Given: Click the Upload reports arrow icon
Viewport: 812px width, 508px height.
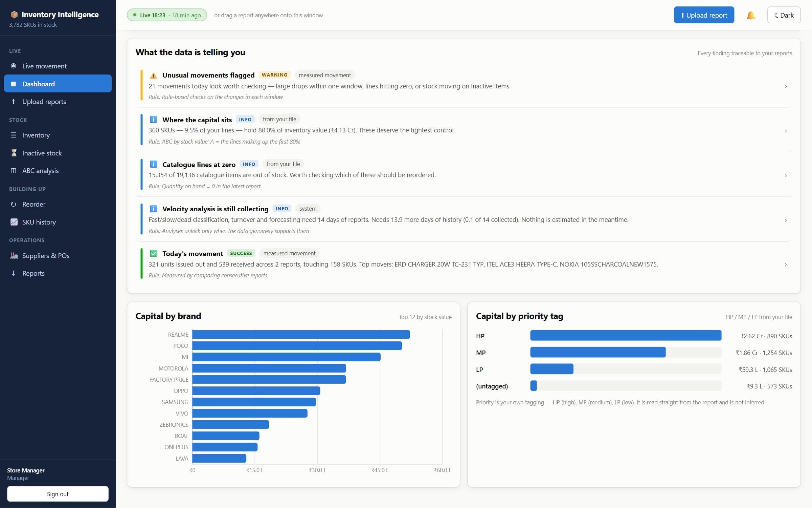Looking at the screenshot, I should coord(14,102).
